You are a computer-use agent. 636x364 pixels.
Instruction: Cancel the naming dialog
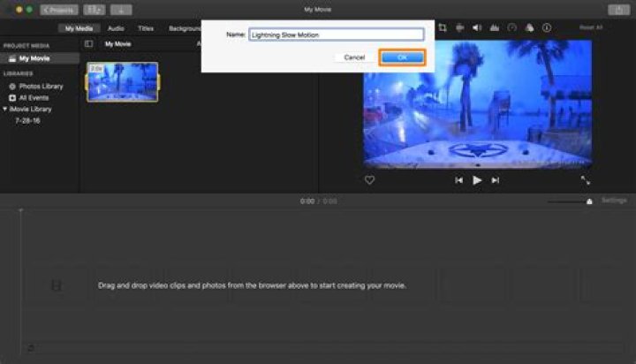coord(354,57)
